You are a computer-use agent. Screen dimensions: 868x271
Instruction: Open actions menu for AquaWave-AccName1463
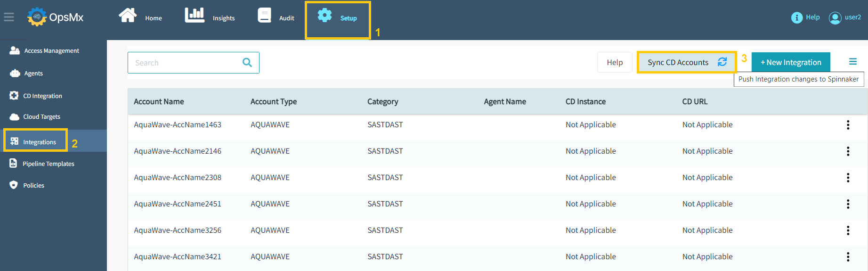pos(848,125)
